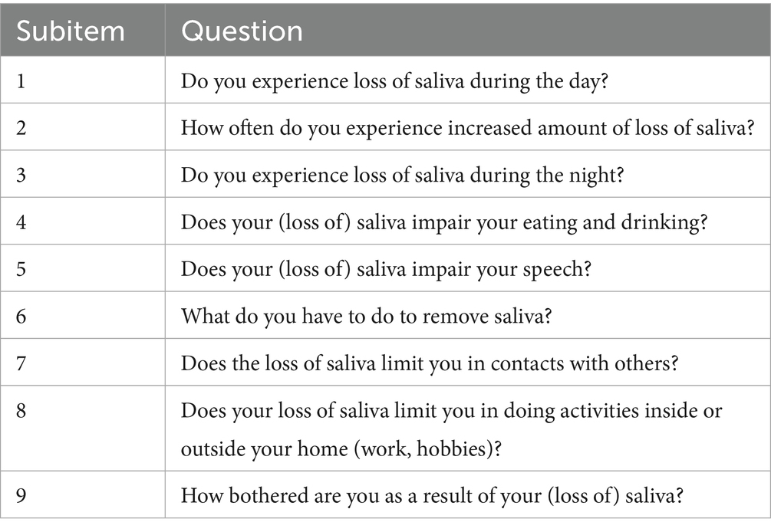This screenshot has height=532, width=771.
Task: Select subitem number 9 cell
Action: [x=22, y=494]
